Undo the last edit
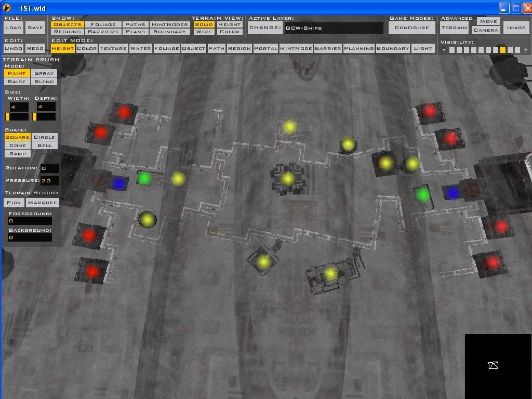 click(14, 48)
